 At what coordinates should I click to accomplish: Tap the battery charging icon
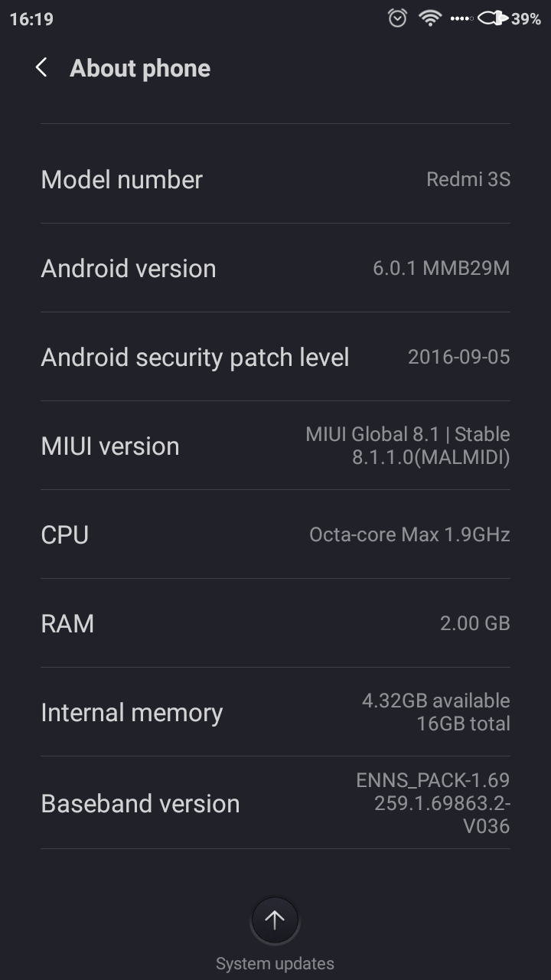pyautogui.click(x=493, y=18)
